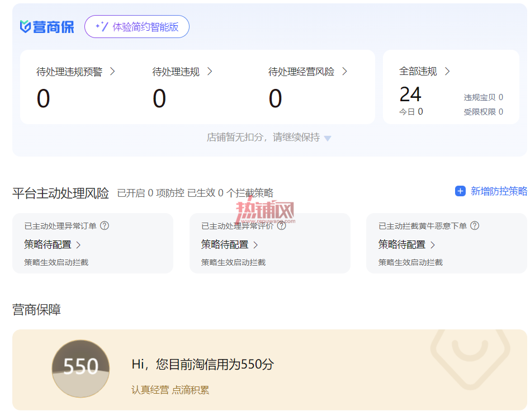Switch to 体验简约智能版

click(137, 27)
